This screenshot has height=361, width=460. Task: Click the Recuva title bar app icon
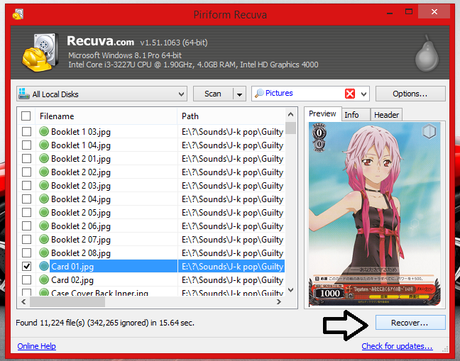click(x=18, y=14)
